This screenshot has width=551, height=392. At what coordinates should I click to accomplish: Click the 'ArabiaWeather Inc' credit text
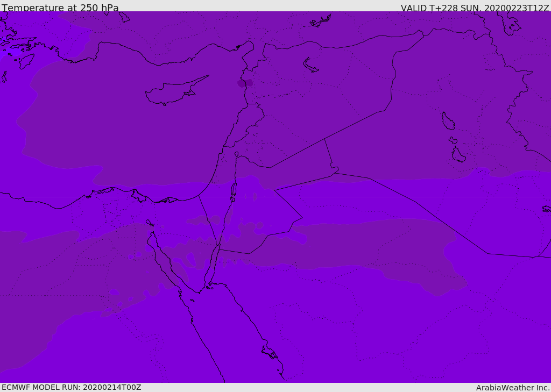point(512,388)
